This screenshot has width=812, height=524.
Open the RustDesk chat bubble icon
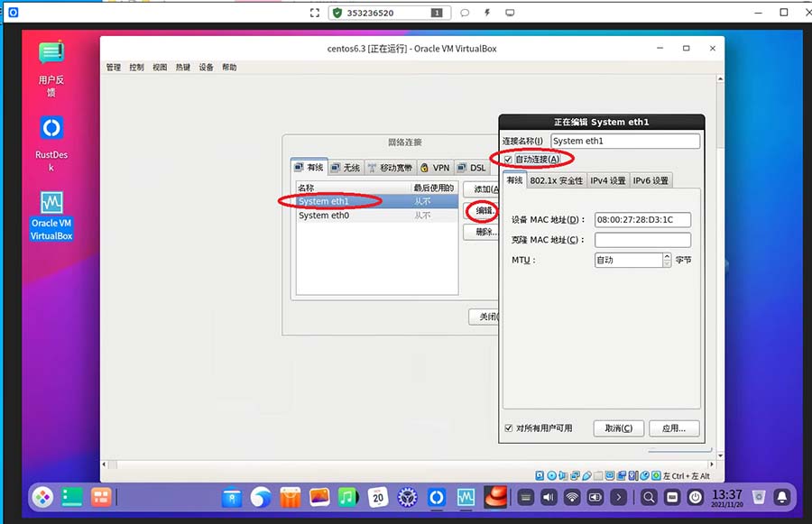pyautogui.click(x=465, y=13)
